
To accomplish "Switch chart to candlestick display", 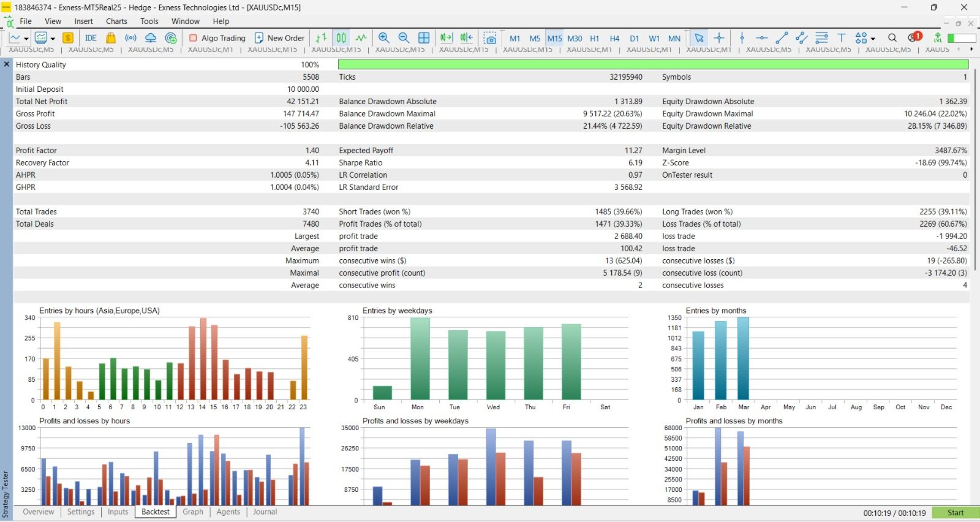I will (x=341, y=38).
